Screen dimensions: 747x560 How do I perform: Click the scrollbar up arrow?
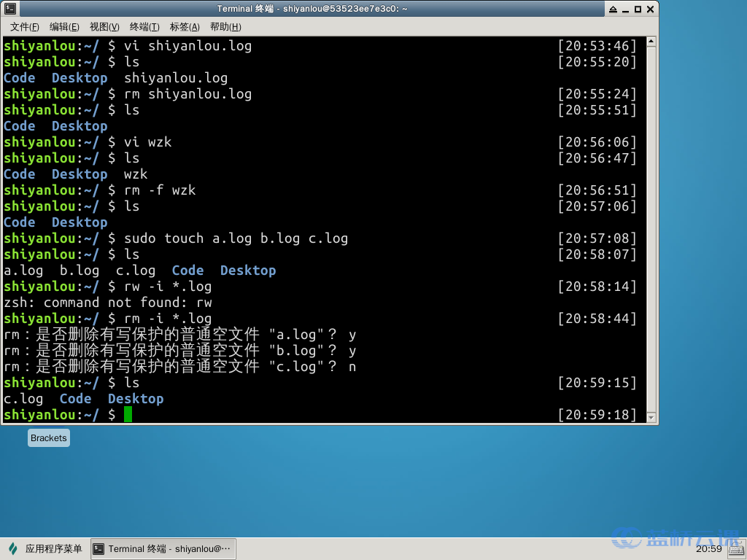click(x=651, y=42)
